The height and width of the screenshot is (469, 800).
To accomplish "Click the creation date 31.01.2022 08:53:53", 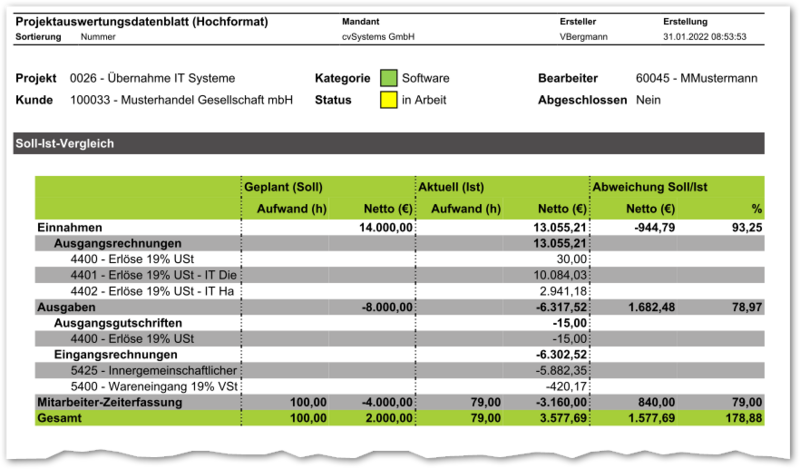I will (705, 37).
